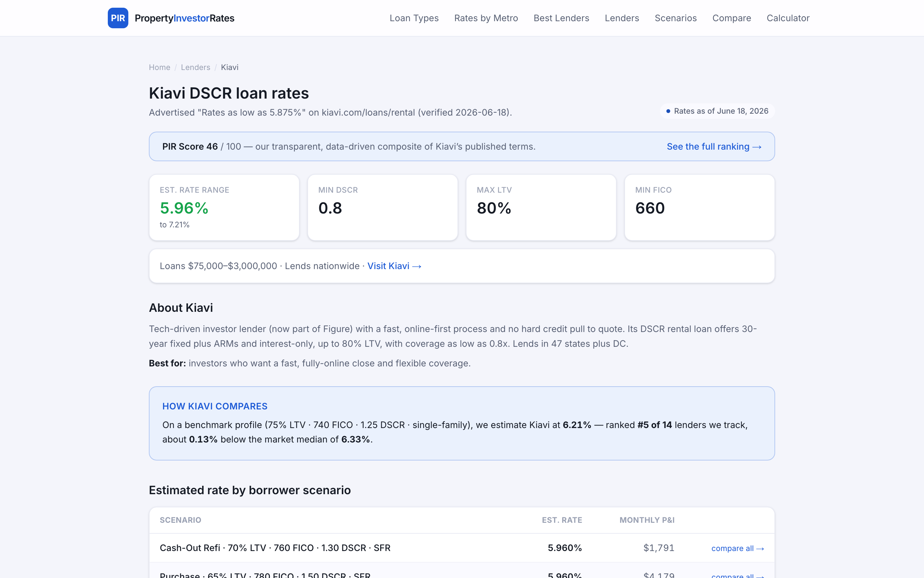
Task: Click the Best for: label
Action: (x=167, y=363)
